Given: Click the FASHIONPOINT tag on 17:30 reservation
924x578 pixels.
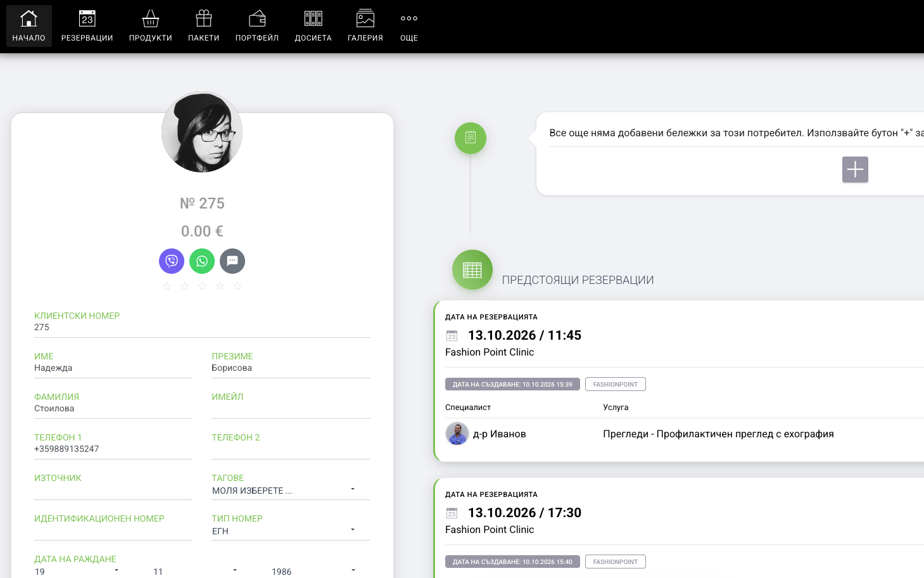Looking at the screenshot, I should coord(616,562).
